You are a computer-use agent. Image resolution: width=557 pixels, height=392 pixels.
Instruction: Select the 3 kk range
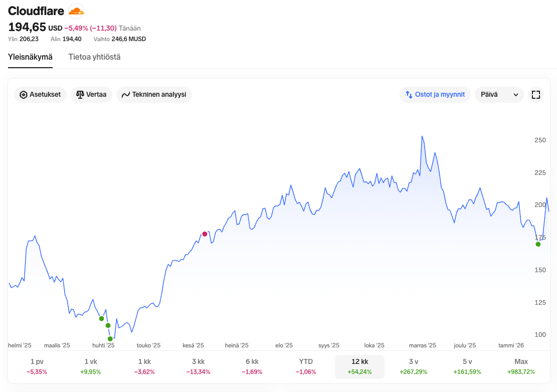pyautogui.click(x=198, y=366)
